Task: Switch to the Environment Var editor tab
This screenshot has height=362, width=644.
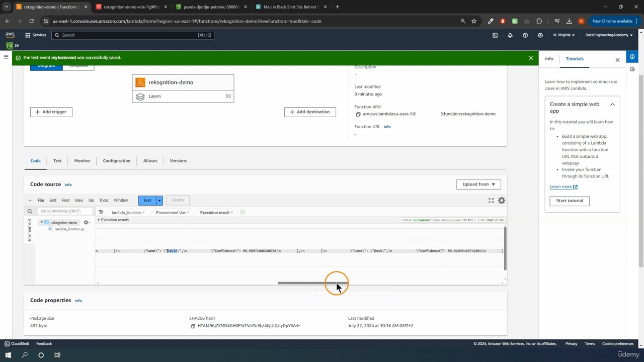Action: tap(171, 213)
